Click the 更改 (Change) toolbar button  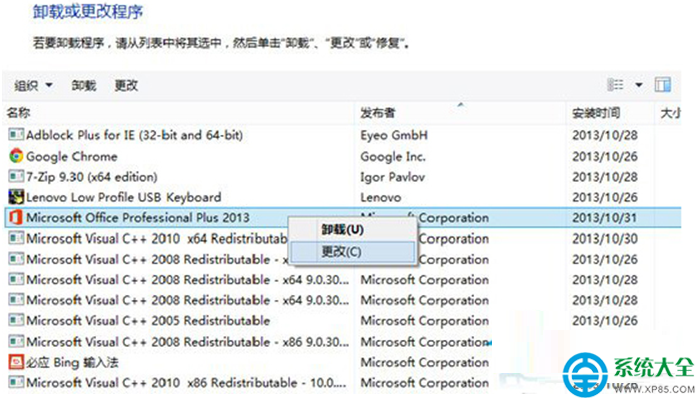click(x=126, y=85)
